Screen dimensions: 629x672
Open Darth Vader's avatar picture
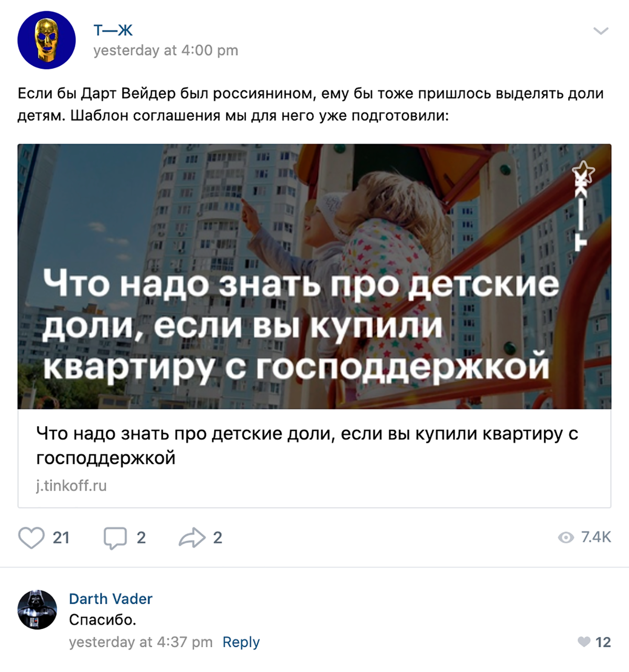click(x=37, y=610)
